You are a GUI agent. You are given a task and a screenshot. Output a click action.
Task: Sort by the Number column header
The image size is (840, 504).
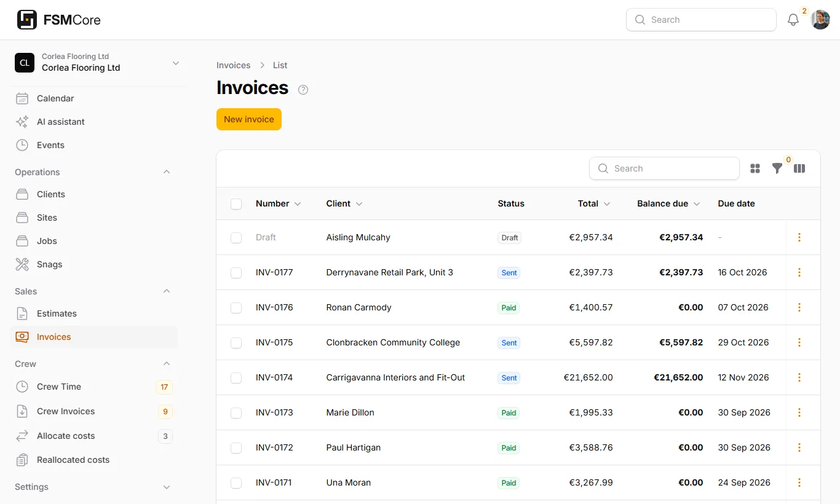click(279, 203)
